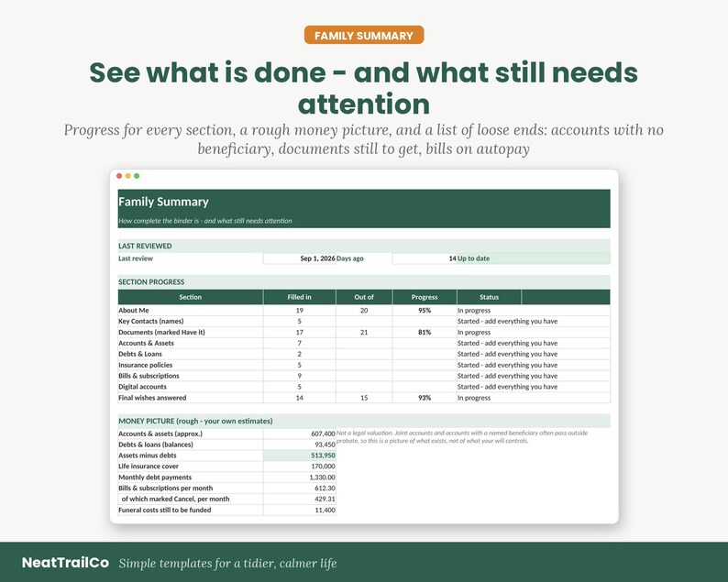Select the 'Up to date' status cell
This screenshot has height=582, width=728.
coord(534,258)
